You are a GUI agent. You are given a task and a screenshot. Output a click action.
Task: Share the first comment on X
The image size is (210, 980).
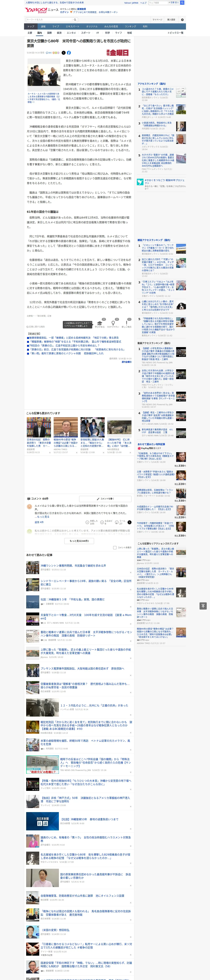click(x=129, y=522)
